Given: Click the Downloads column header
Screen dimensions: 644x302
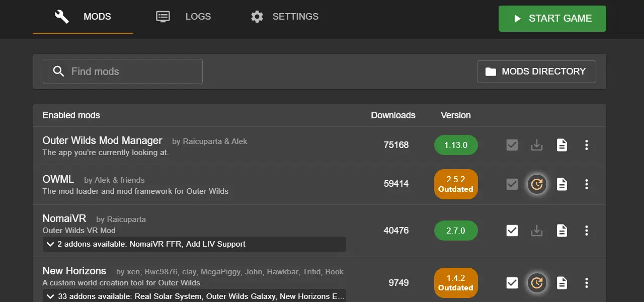Looking at the screenshot, I should (393, 115).
